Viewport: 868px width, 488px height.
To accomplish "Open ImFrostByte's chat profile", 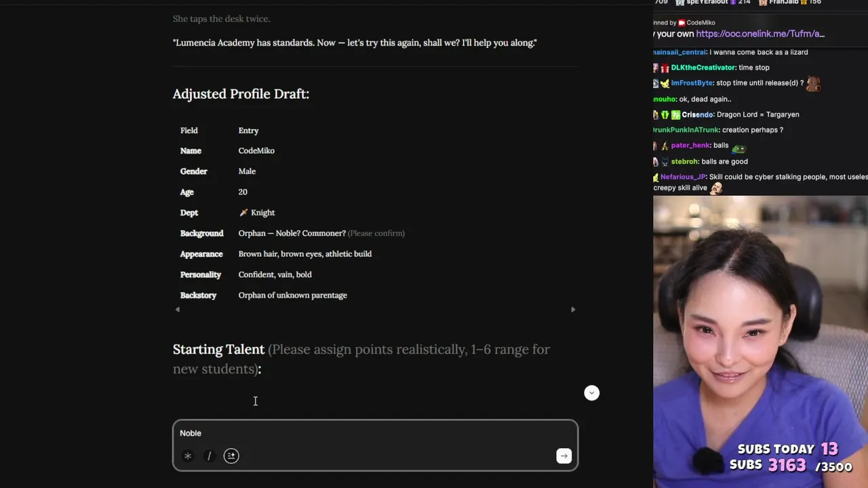I will [x=692, y=83].
